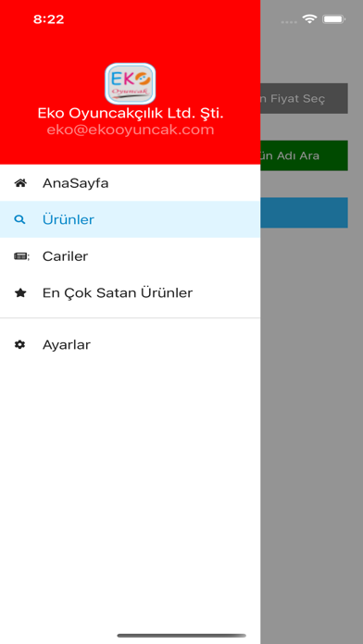Tap the Wi-Fi status icon
Image resolution: width=363 pixels, height=644 pixels.
[x=309, y=19]
